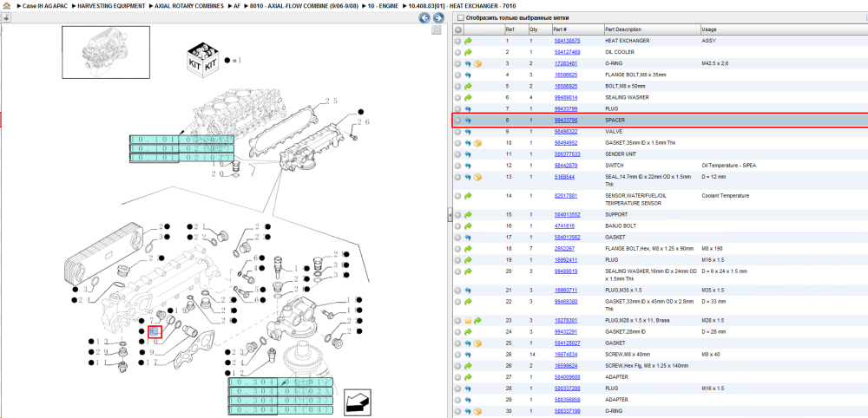Navigate to 'AXIAL ROTARY COMBINES' breadcrumb
868x418 pixels.
191,5
